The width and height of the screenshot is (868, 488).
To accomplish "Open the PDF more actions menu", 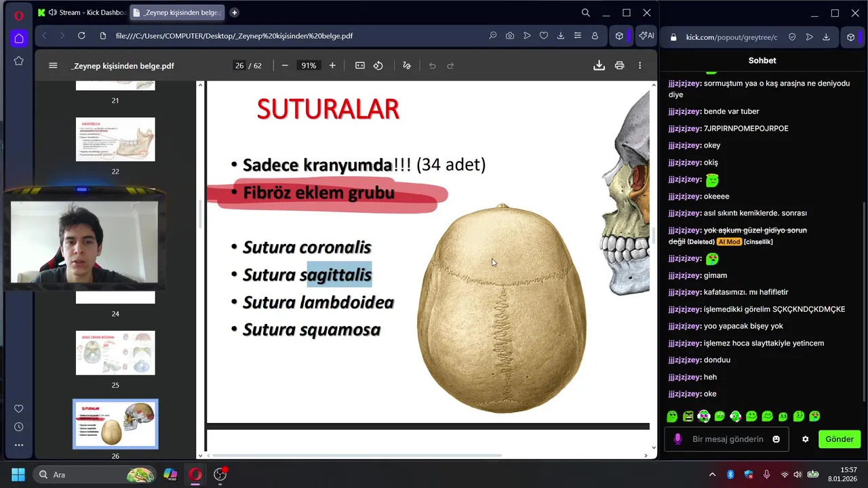I will (639, 66).
